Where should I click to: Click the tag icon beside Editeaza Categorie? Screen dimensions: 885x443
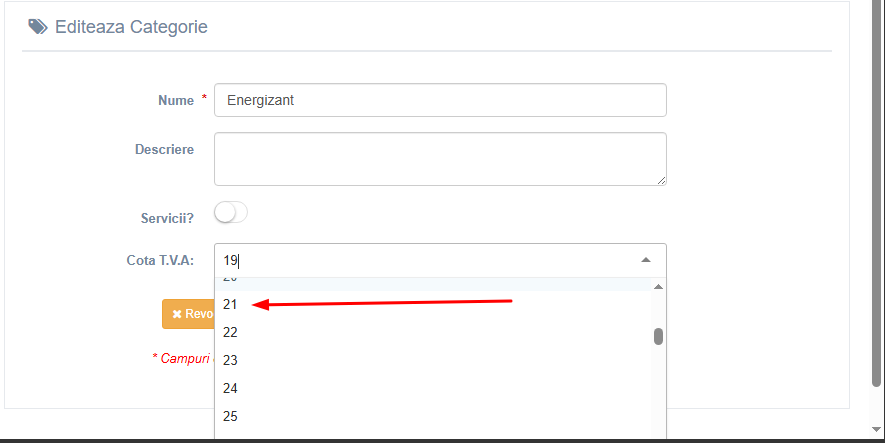tap(38, 27)
